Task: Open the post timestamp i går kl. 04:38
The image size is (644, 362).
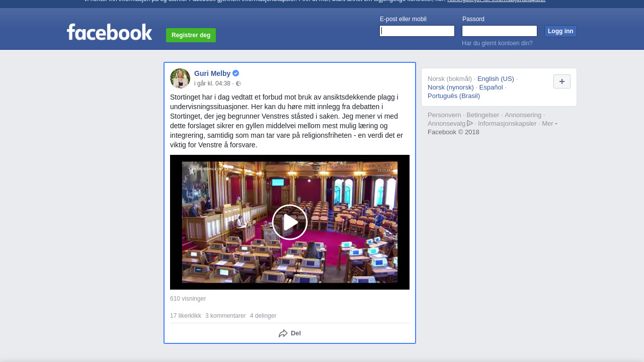Action: tap(212, 84)
